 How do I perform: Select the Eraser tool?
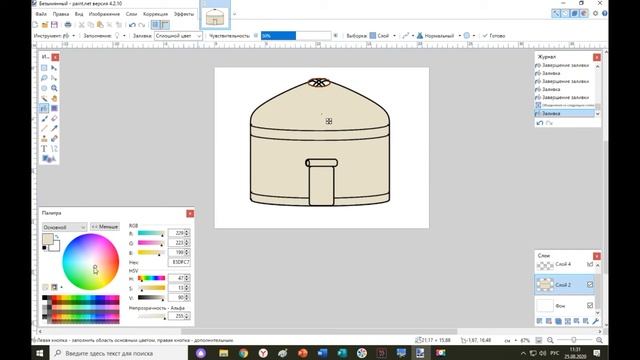click(54, 118)
